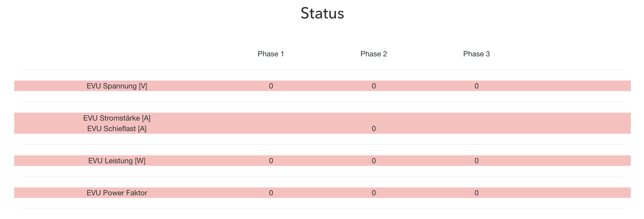Click EVU Power Faktor Phase 1 value
The image size is (644, 219).
click(x=271, y=193)
